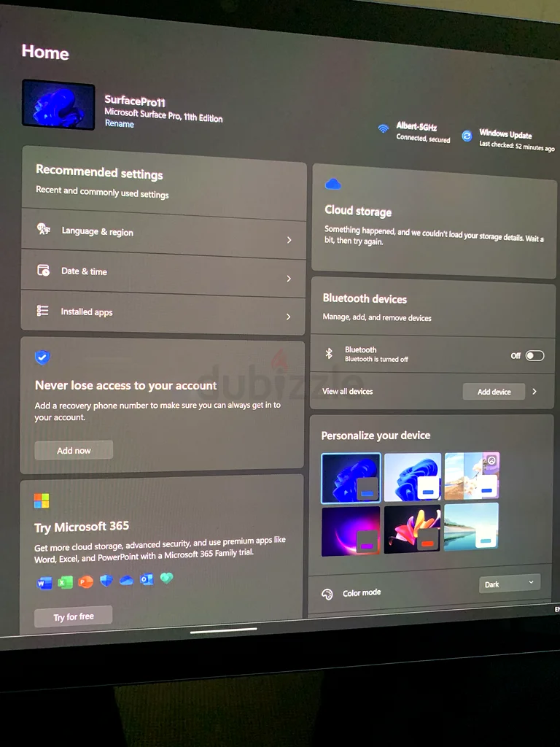Click the Word app icon
Viewport: 560px width, 747px height.
coord(44,582)
